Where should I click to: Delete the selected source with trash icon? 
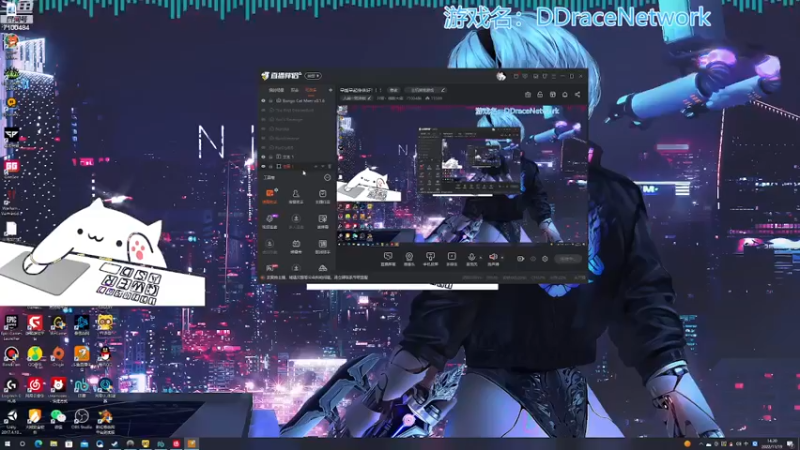coord(329,166)
